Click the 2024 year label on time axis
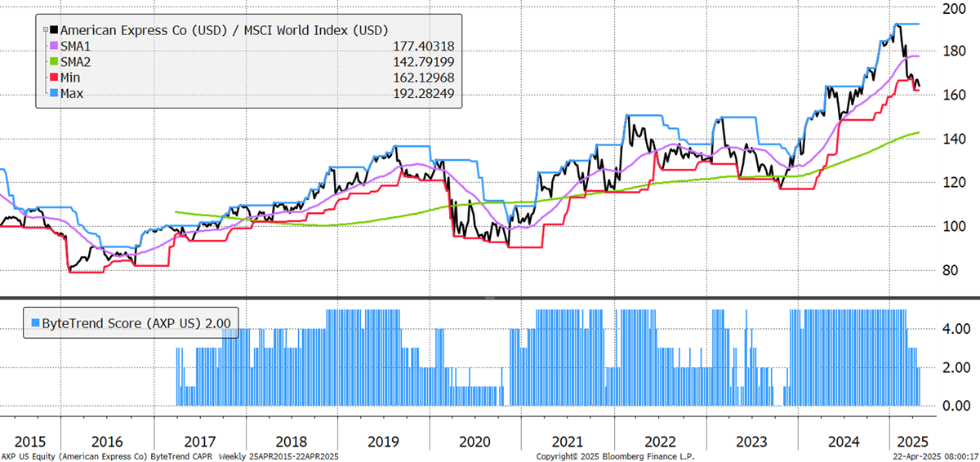Screen dimensions: 980x462 tap(844, 442)
